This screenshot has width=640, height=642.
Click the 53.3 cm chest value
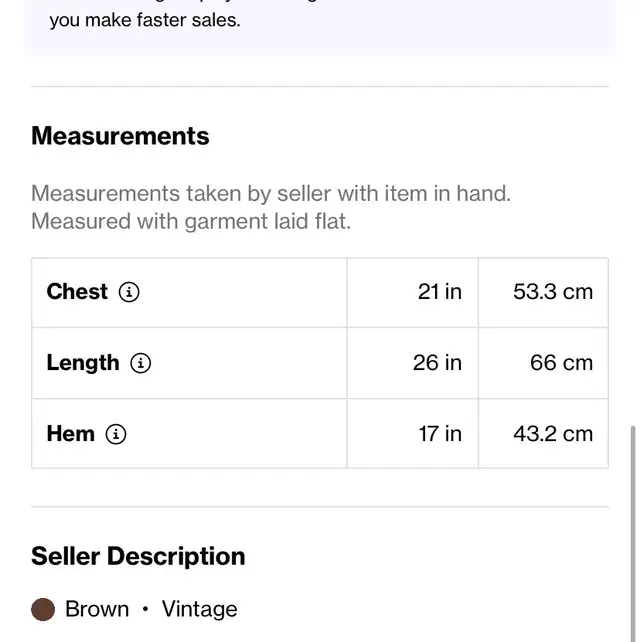click(553, 292)
